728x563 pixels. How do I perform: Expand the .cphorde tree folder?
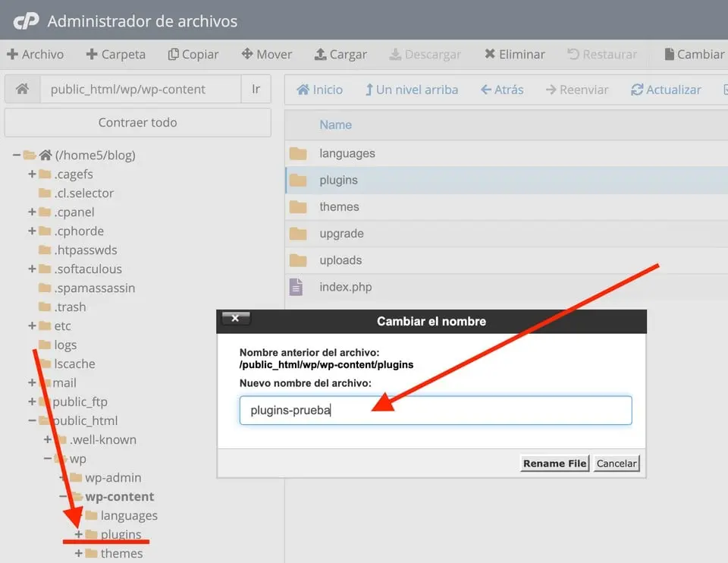[x=32, y=231]
